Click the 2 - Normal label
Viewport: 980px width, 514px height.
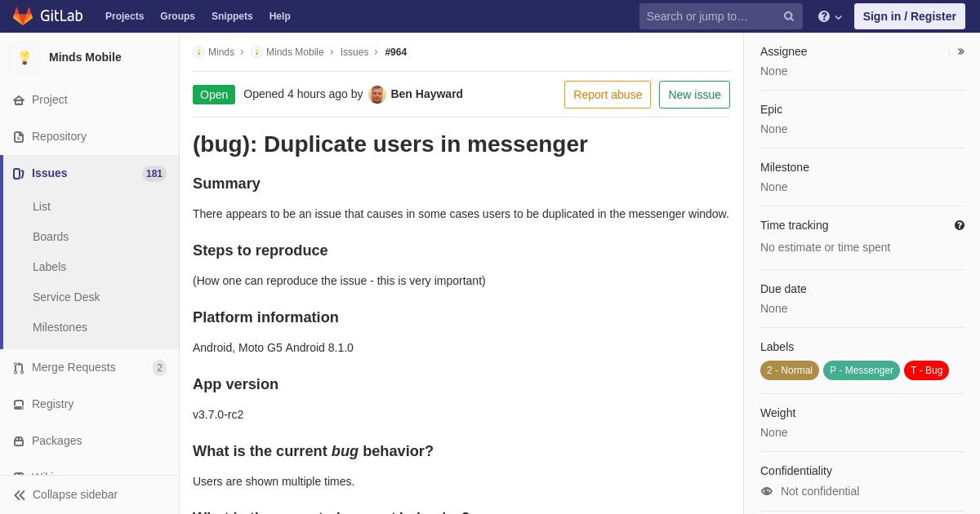point(790,370)
